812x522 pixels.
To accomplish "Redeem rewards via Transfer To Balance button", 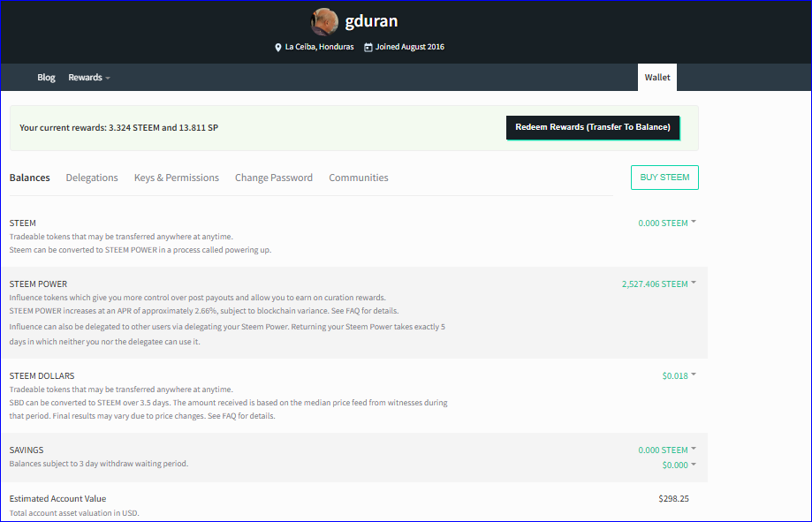I will [593, 127].
